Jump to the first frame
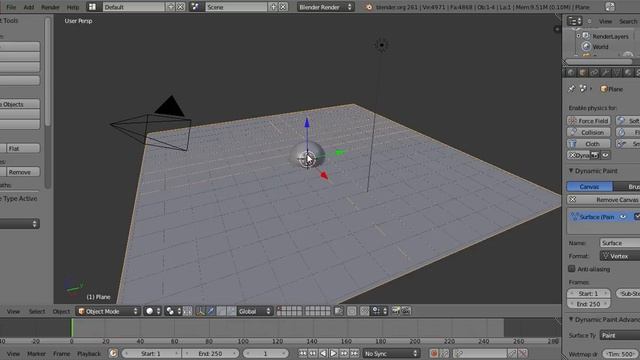Viewport: 640px width, 360px height. point(302,353)
